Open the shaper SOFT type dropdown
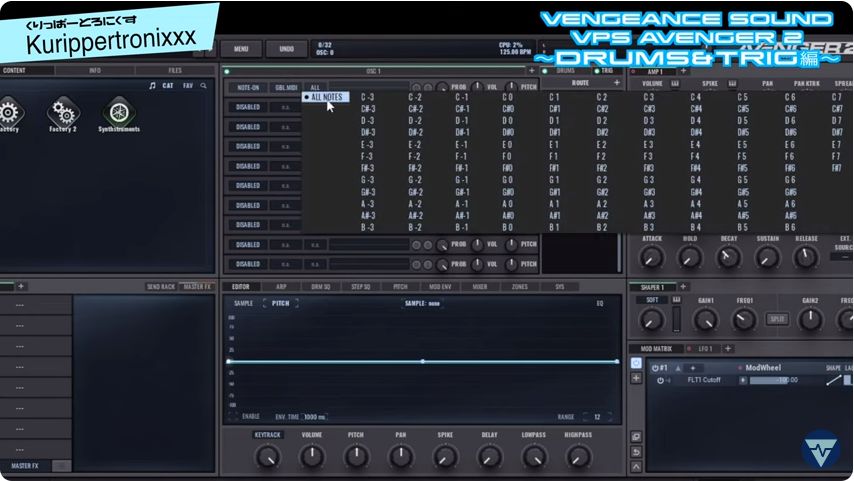This screenshot has width=854, height=481. tap(652, 300)
